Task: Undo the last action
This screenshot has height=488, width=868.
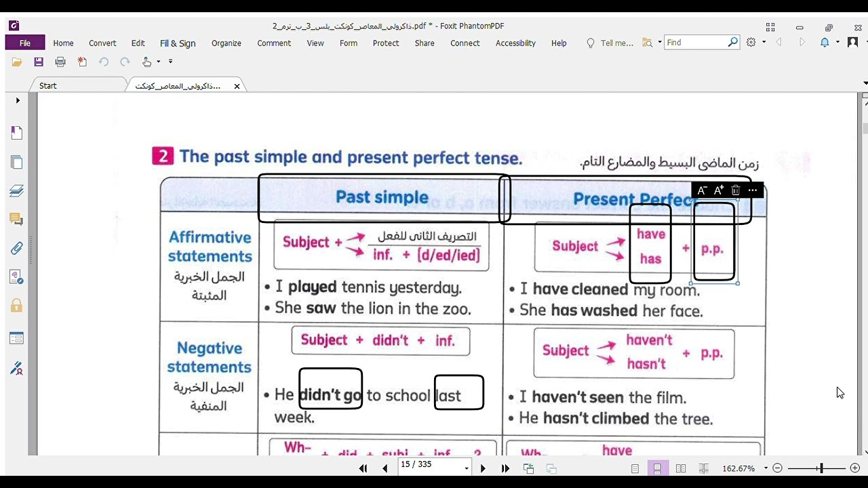Action: pyautogui.click(x=104, y=62)
